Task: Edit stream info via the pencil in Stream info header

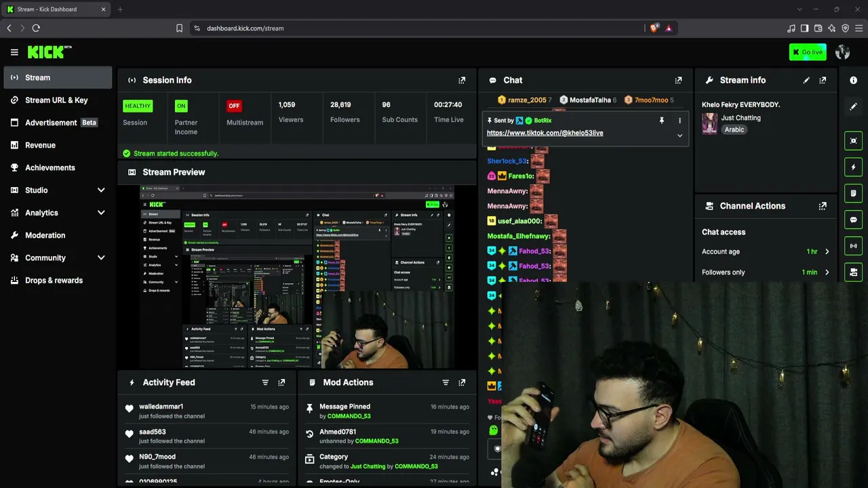Action: [x=806, y=80]
